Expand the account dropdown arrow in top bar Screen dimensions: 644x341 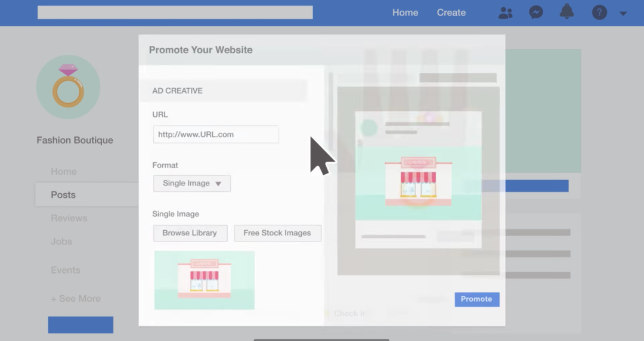coord(623,14)
